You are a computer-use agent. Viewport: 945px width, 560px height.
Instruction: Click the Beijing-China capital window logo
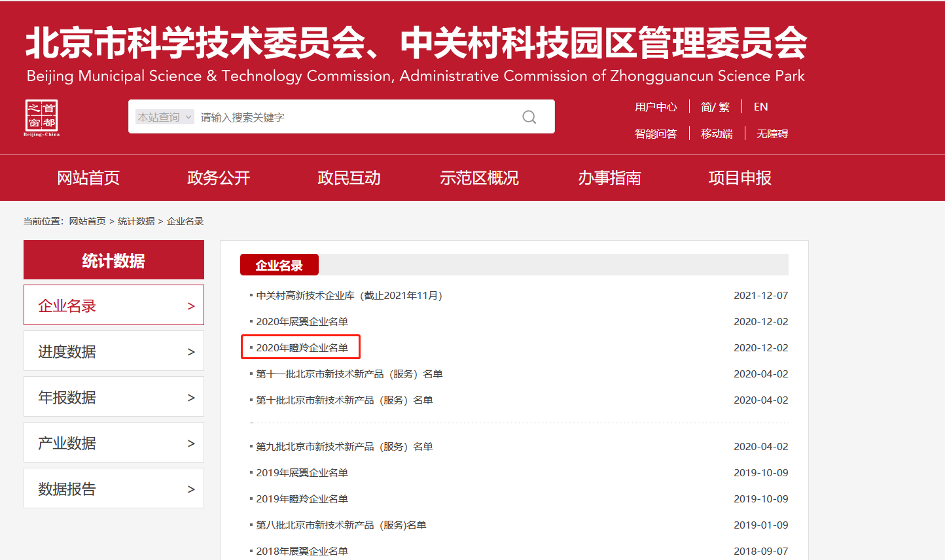pyautogui.click(x=42, y=118)
